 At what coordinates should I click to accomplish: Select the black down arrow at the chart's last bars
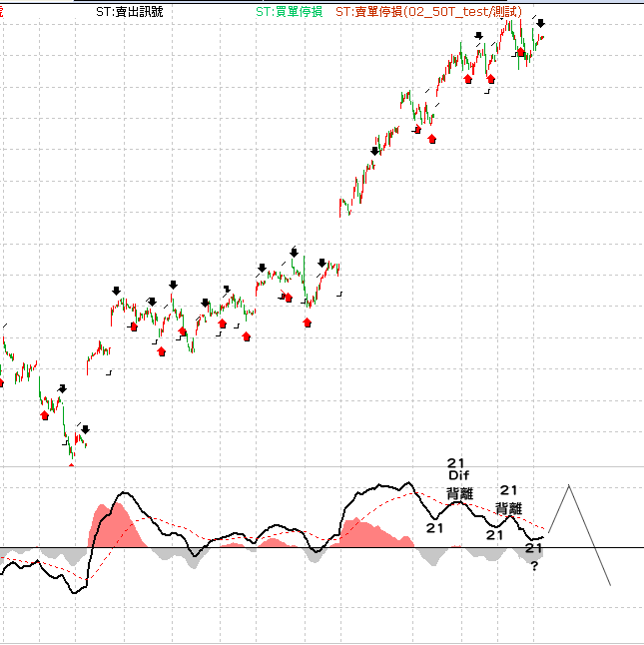pyautogui.click(x=541, y=23)
